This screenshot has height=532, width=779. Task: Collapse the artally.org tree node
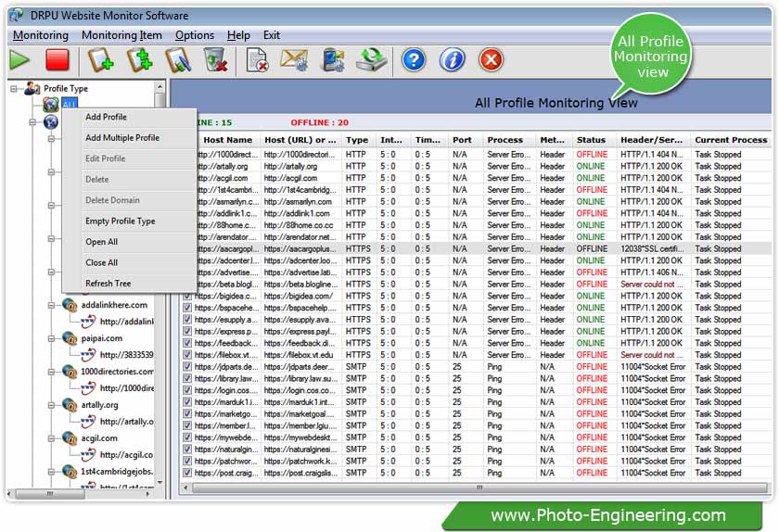[x=51, y=405]
